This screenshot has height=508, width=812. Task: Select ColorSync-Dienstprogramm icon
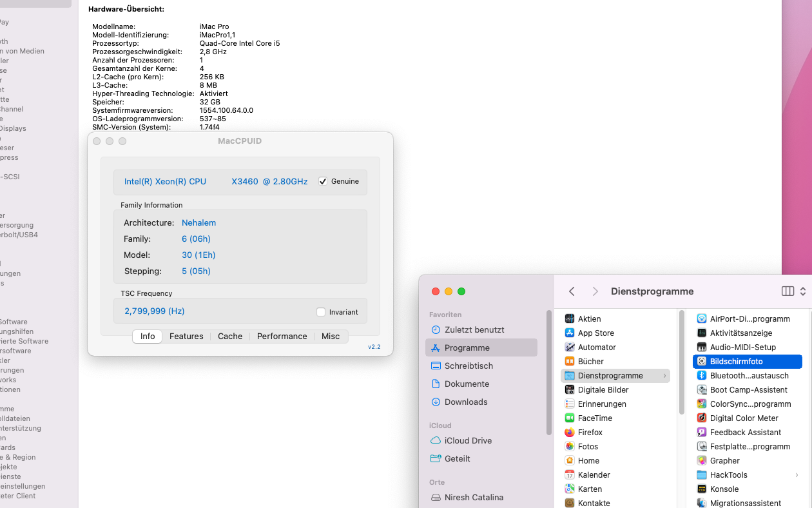[x=702, y=404]
